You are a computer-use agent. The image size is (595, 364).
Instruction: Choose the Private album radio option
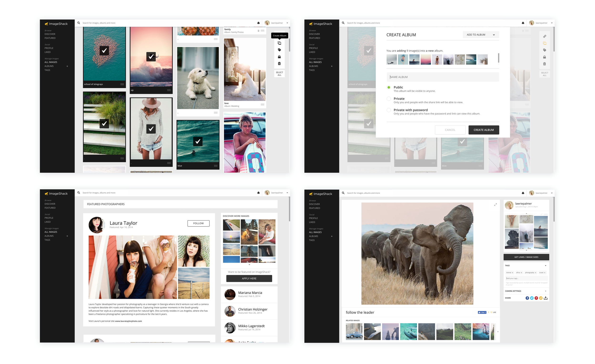click(389, 99)
